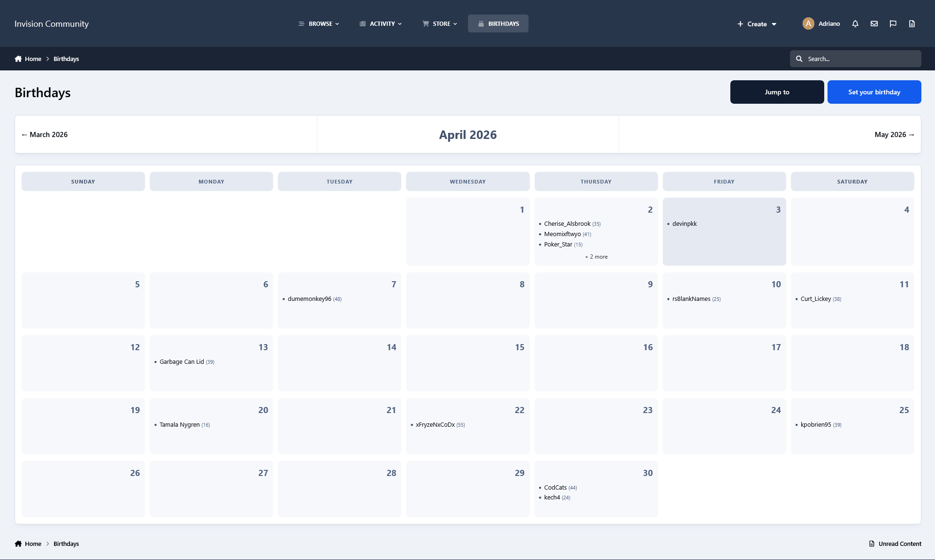Click the Set your birthday button
This screenshot has width=935, height=560.
[874, 92]
